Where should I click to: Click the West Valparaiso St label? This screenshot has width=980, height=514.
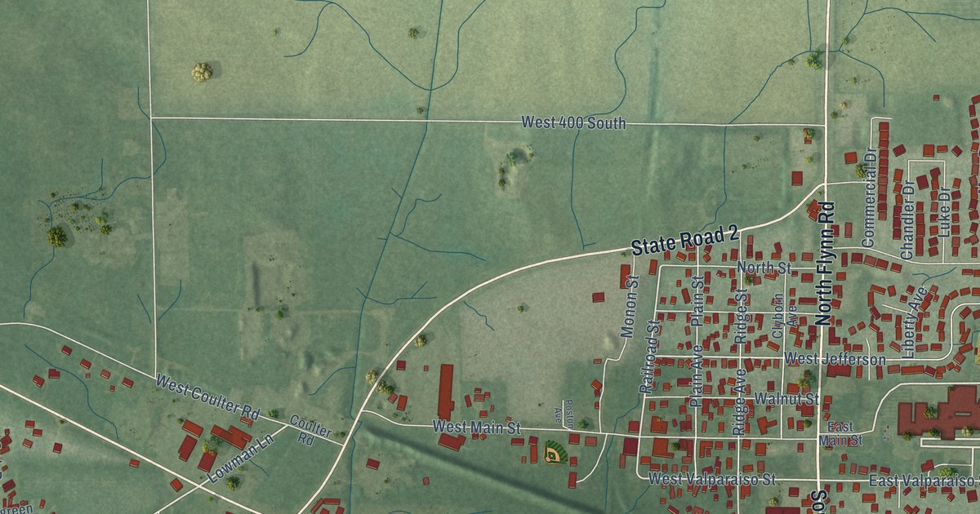pyautogui.click(x=711, y=479)
